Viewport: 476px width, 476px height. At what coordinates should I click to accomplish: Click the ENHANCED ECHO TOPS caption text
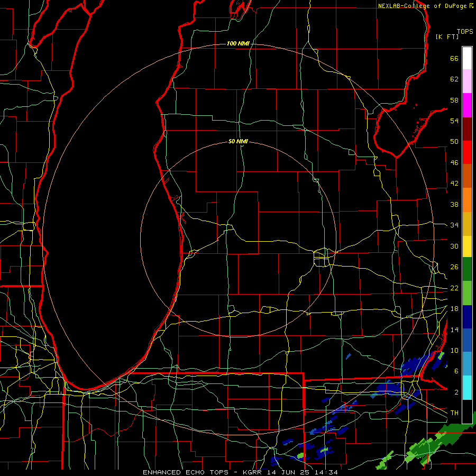(185, 472)
